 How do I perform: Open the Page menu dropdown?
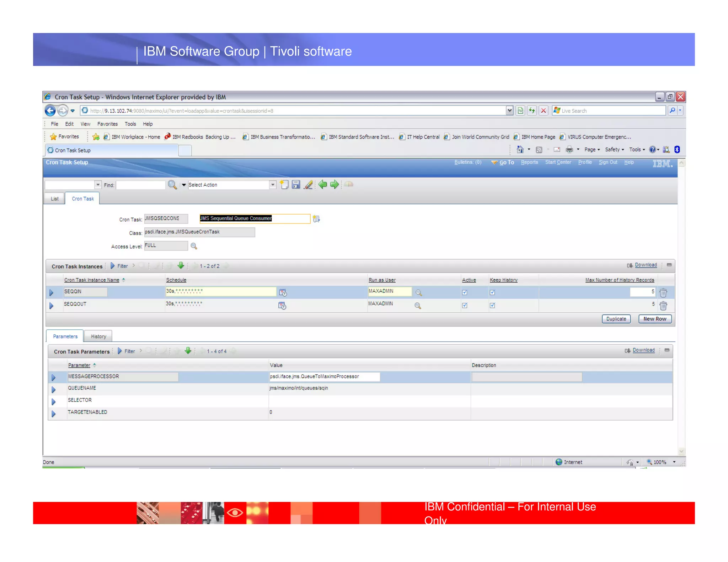[x=592, y=150]
